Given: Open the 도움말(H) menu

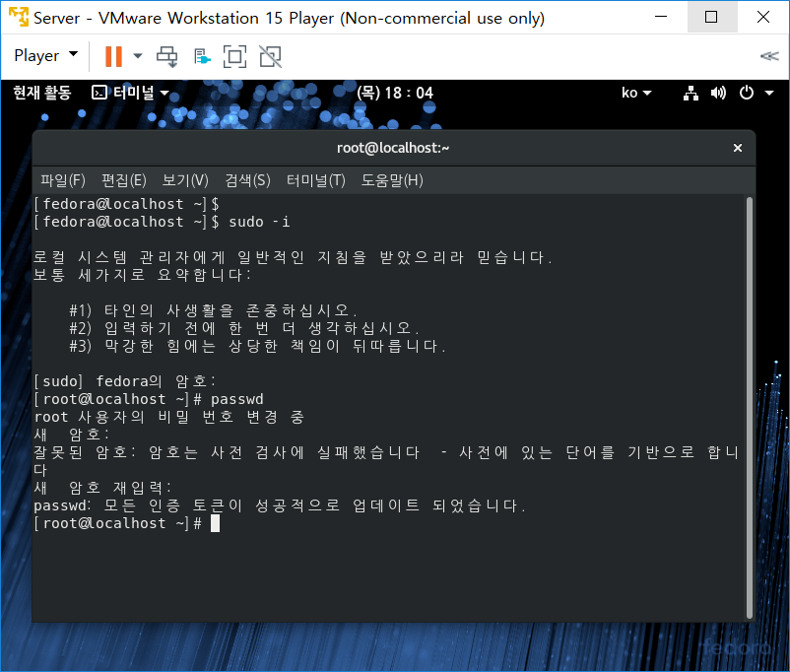Looking at the screenshot, I should (x=392, y=180).
